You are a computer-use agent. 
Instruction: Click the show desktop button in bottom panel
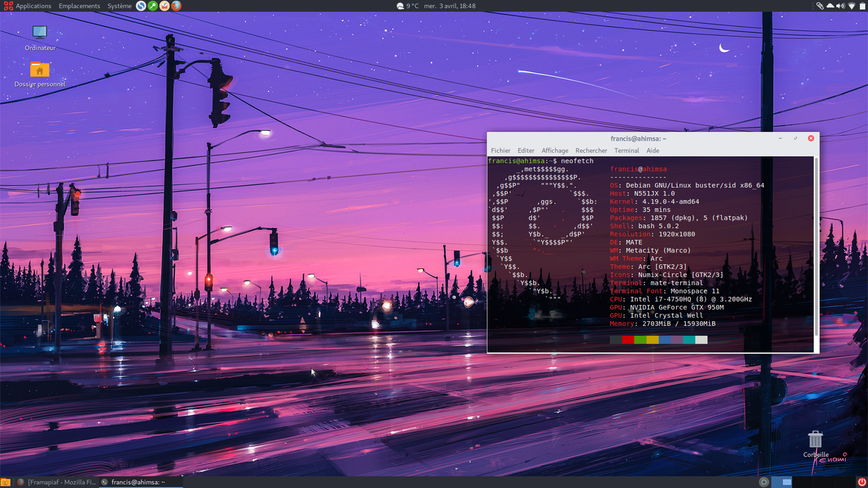click(x=5, y=482)
